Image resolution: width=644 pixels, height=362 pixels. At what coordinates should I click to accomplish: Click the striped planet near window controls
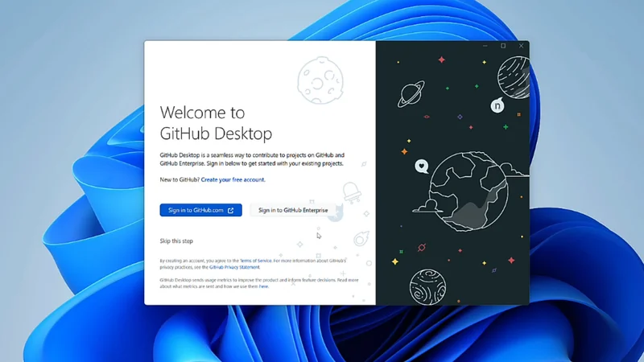click(513, 76)
